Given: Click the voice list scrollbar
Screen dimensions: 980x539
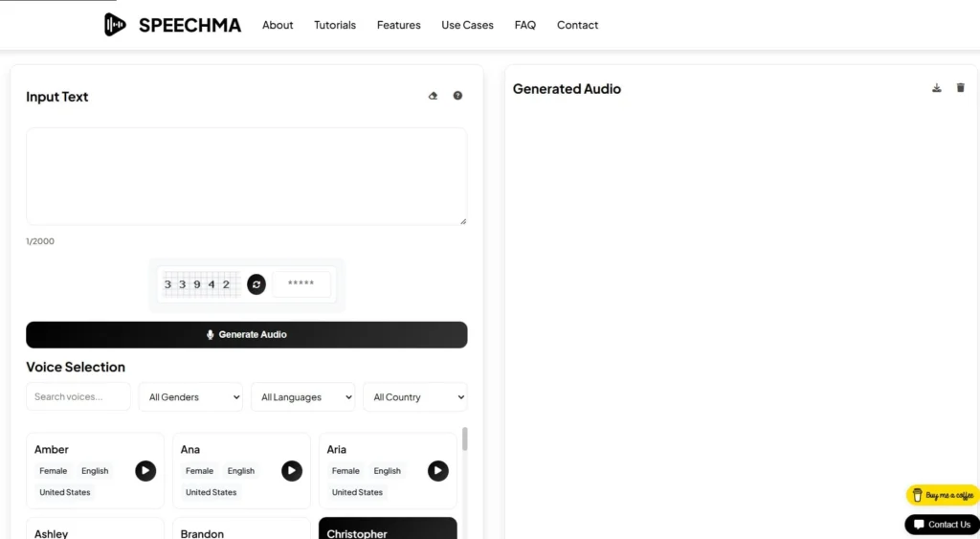Looking at the screenshot, I should tap(464, 438).
